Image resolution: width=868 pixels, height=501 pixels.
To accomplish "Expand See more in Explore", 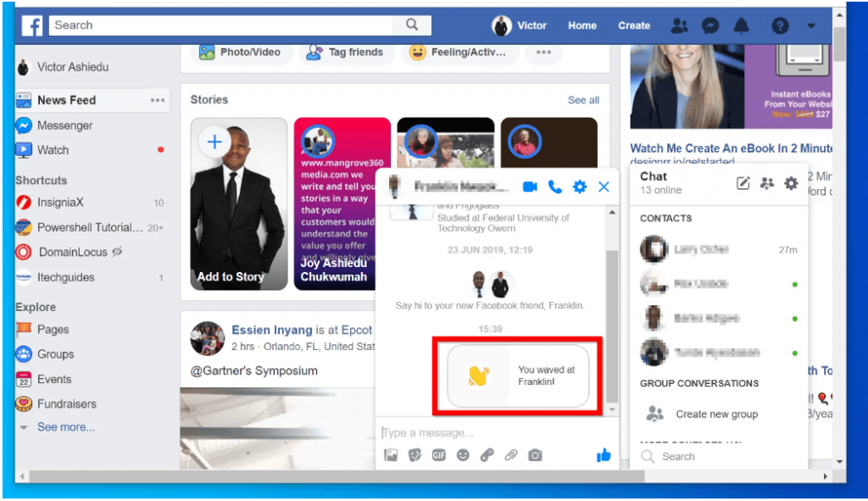I will coord(66,426).
